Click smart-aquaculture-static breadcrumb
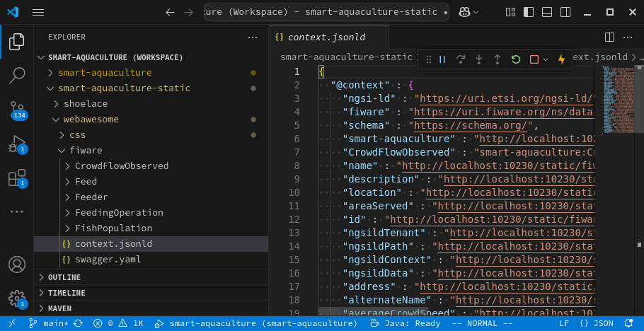Screen dimensions: 644x331 tap(346, 57)
